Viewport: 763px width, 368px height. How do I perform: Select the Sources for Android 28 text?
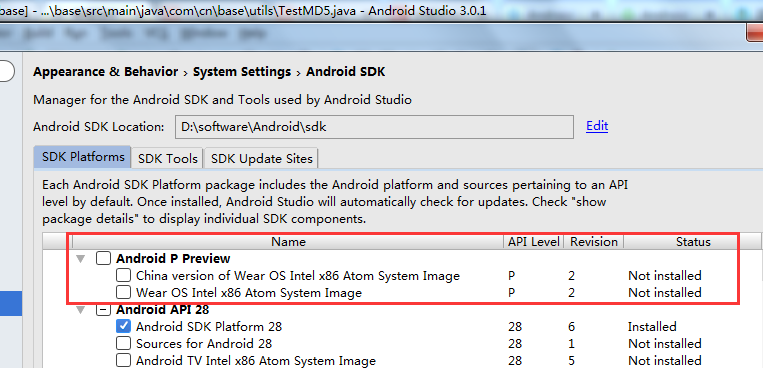coord(204,344)
